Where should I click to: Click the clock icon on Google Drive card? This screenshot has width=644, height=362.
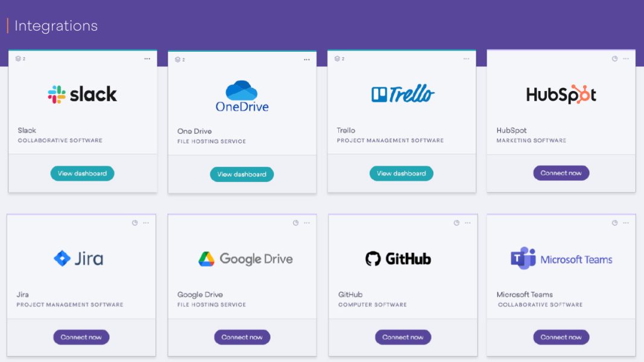tap(295, 223)
